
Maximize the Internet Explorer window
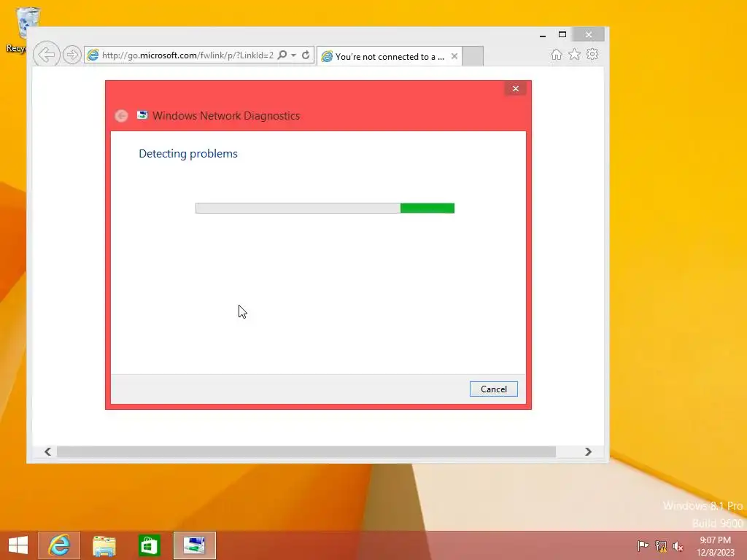(x=562, y=35)
